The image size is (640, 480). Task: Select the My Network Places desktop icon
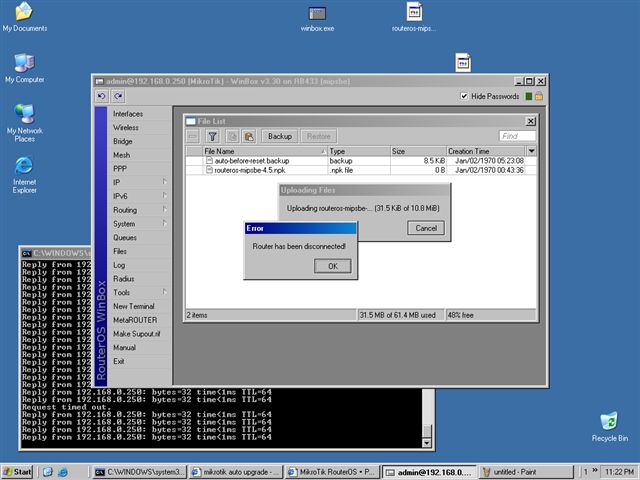24,113
